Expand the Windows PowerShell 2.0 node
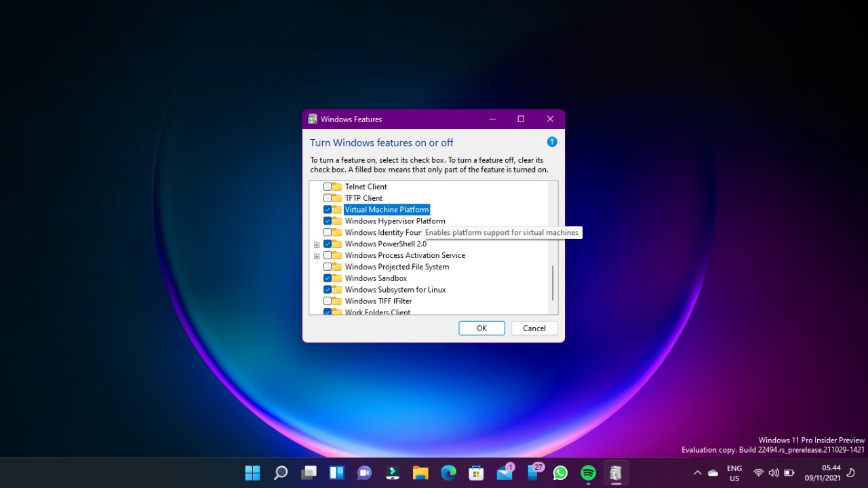 tap(317, 244)
